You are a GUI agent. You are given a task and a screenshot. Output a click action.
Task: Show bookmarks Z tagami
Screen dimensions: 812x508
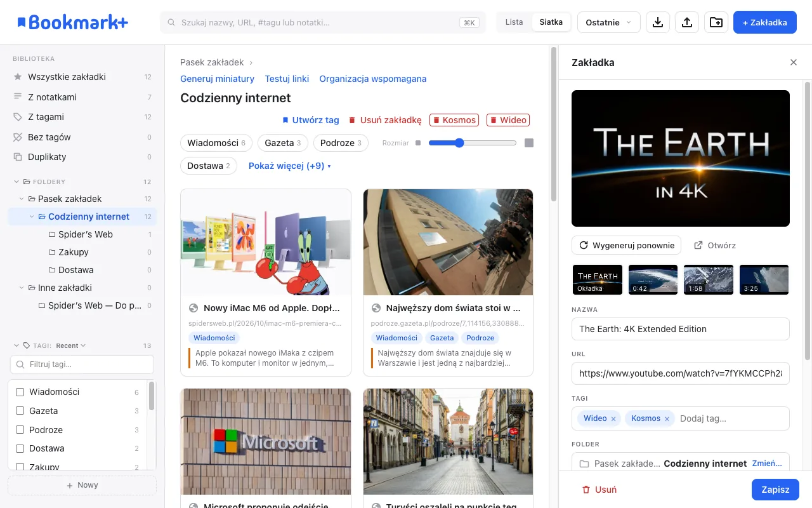point(82,117)
